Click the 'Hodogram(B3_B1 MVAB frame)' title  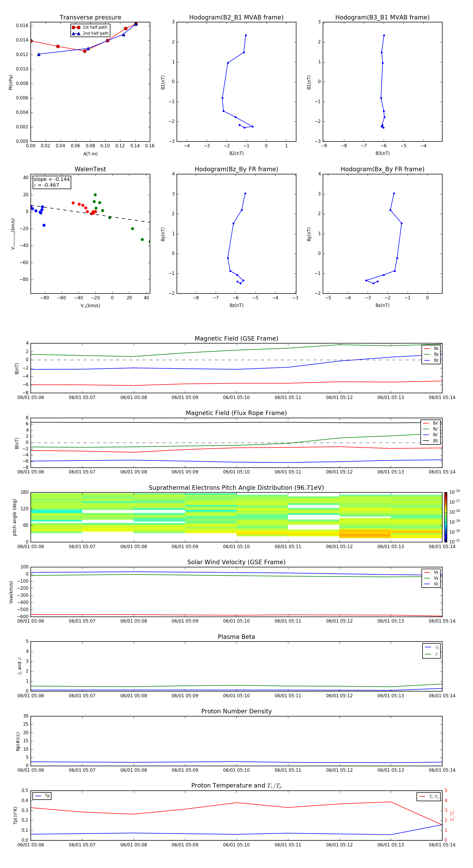[x=382, y=17]
